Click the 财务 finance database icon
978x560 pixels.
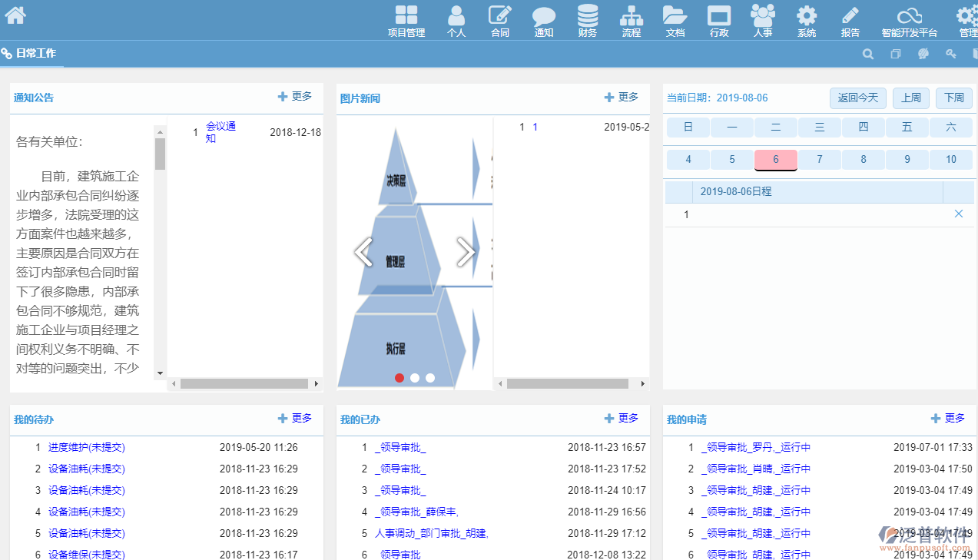pos(588,16)
